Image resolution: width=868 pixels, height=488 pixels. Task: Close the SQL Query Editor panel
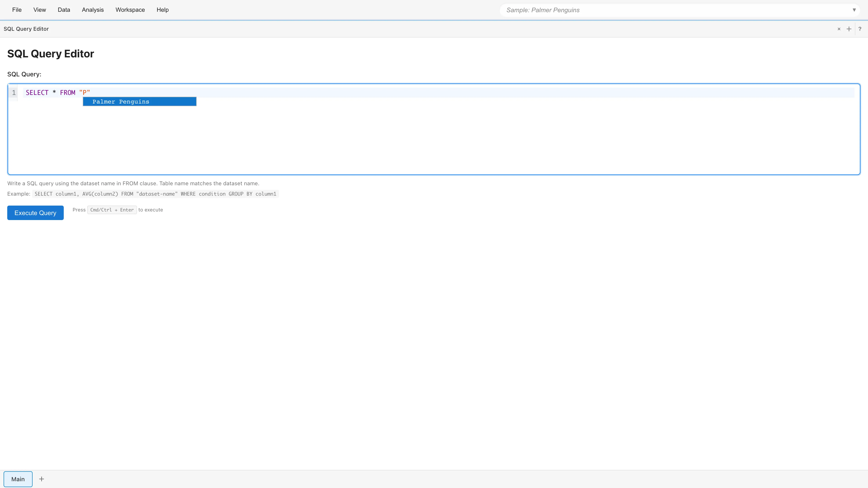click(x=839, y=29)
